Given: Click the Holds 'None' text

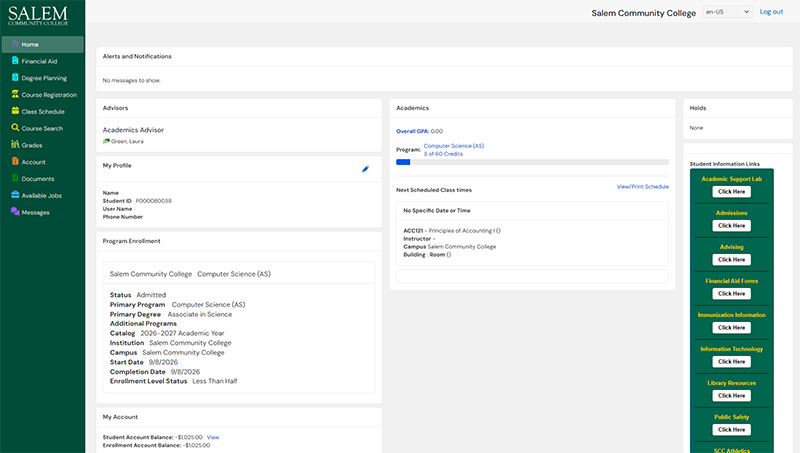Looking at the screenshot, I should (696, 128).
